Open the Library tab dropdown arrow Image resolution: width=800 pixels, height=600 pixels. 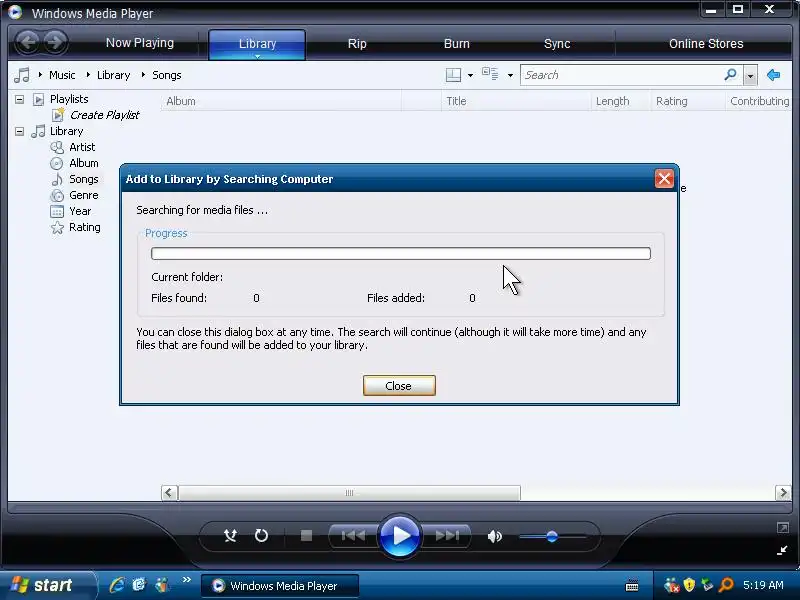pyautogui.click(x=257, y=57)
